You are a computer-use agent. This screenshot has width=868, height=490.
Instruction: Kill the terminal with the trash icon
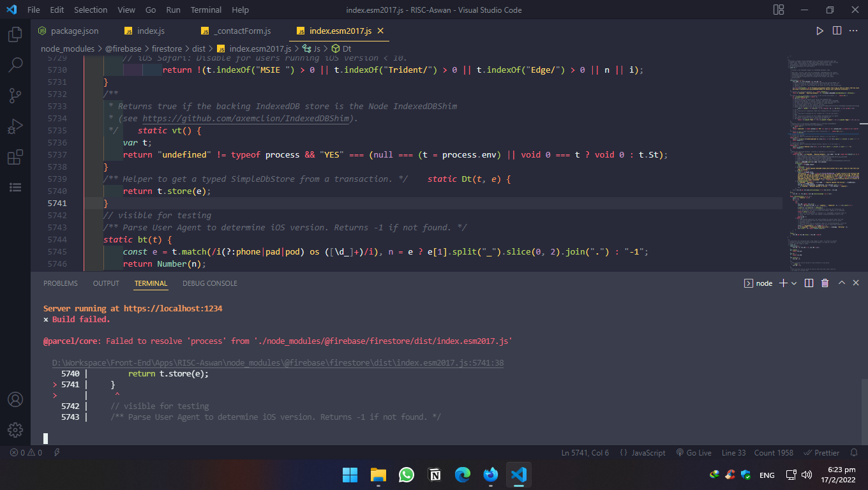coord(825,283)
